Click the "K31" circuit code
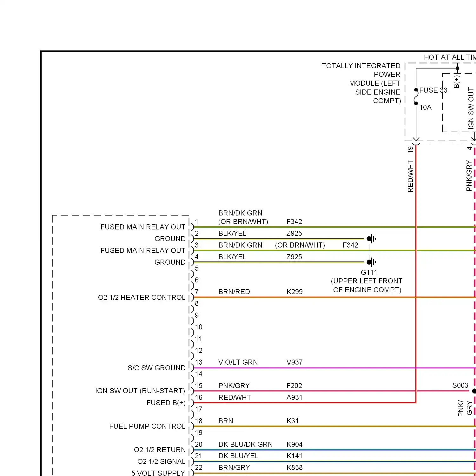This screenshot has width=476, height=476. pyautogui.click(x=293, y=421)
